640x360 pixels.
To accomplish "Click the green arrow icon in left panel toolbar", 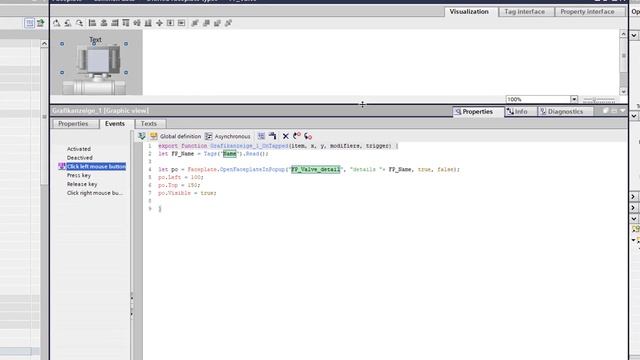I will pos(40,23).
